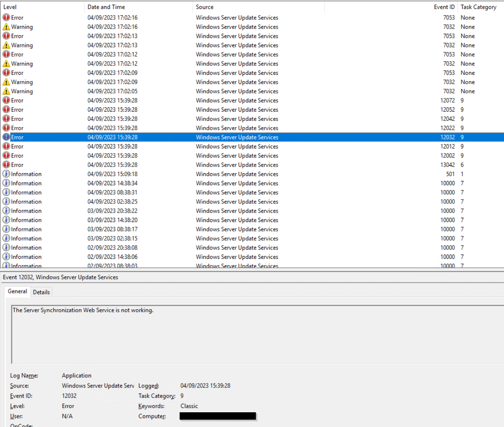Click the Error icon for event 12012
This screenshot has width=504, height=427.
(x=6, y=146)
